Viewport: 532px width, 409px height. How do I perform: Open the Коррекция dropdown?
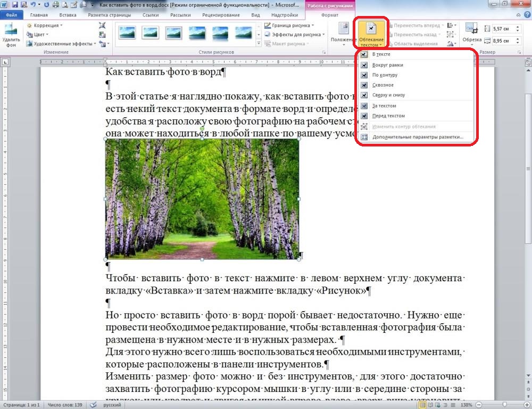pos(45,26)
